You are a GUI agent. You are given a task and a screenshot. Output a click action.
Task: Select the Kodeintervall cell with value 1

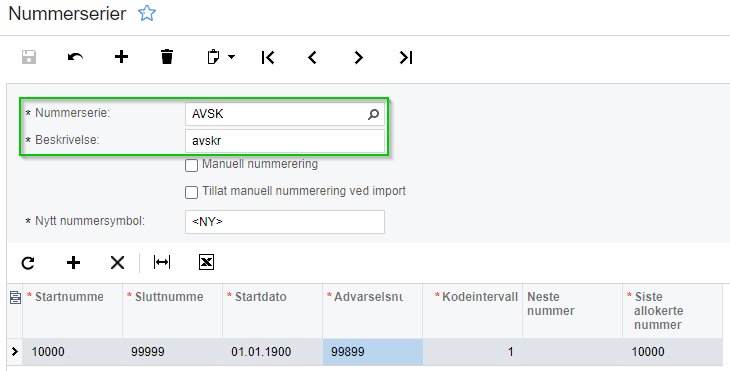point(473,351)
